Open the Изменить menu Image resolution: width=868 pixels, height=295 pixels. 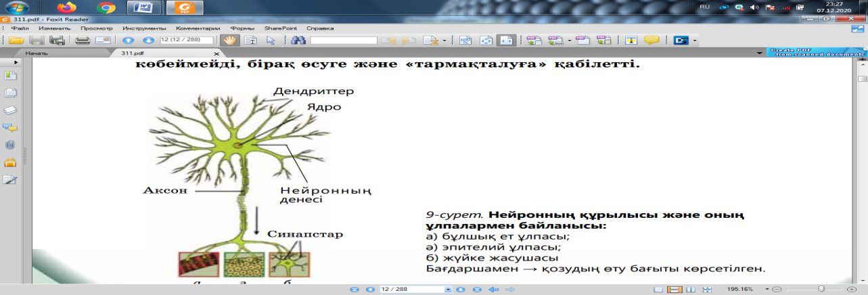coord(54,28)
